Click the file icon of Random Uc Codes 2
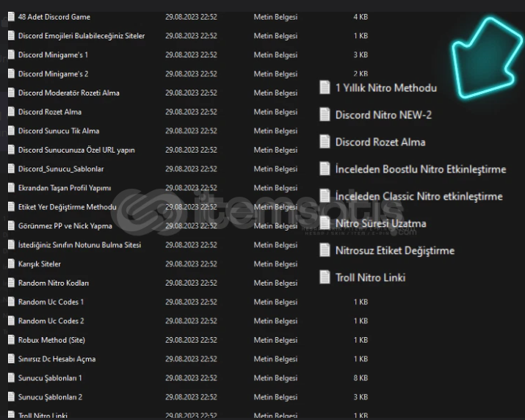This screenshot has height=420, width=525. pos(11,321)
